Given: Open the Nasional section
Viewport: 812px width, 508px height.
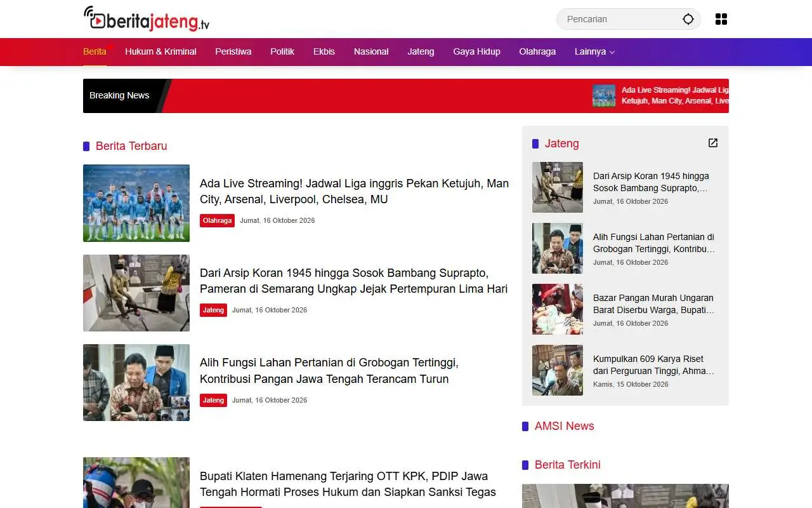Looking at the screenshot, I should [x=371, y=51].
